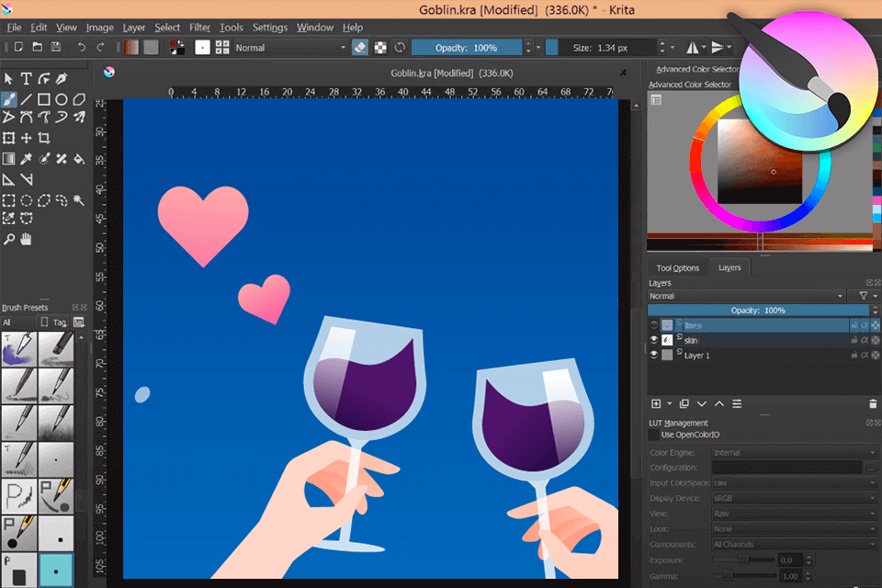Image resolution: width=882 pixels, height=588 pixels.
Task: Adjust the Opacity slider to change brush opacity
Action: pos(469,47)
